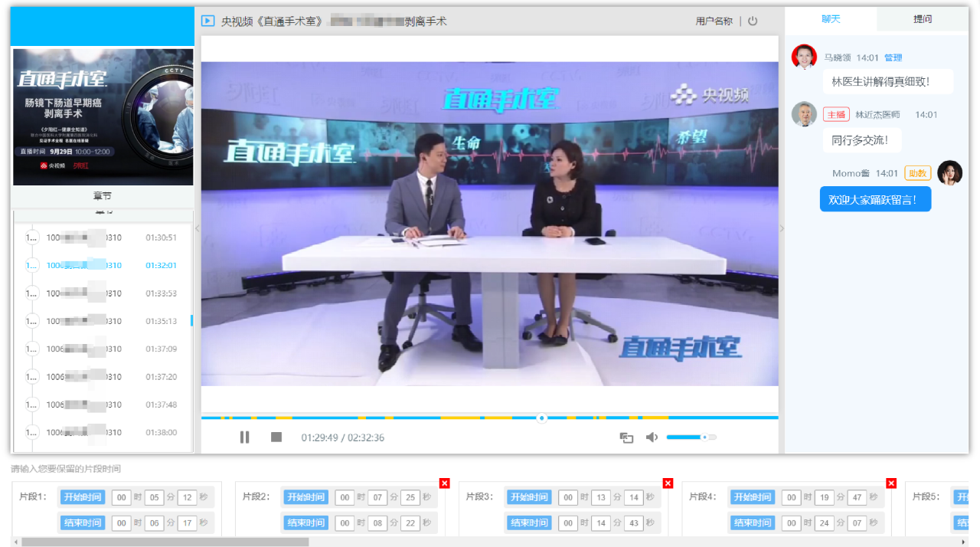Screen dimensions: 980x547
Task: Jump to chapter at 01:37:09
Action: coord(103,349)
